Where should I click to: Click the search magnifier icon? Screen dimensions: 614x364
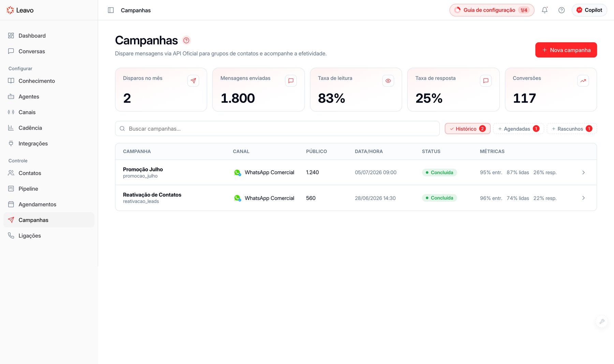[x=122, y=129]
